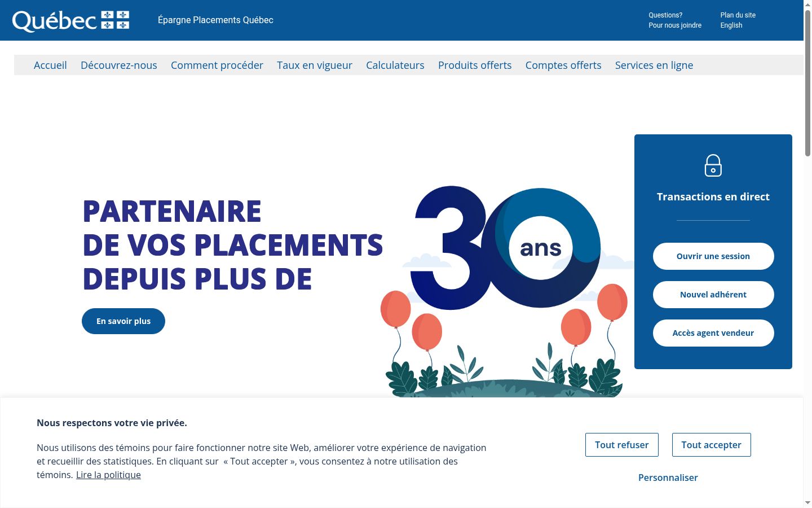The image size is (812, 508).
Task: Click the Épargne Placements Québec title
Action: (x=215, y=20)
